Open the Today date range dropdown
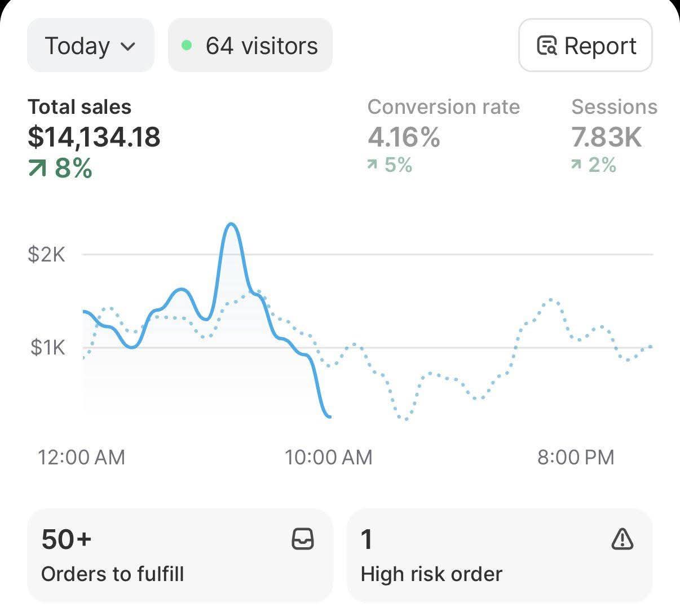Image resolution: width=680 pixels, height=616 pixels. [x=90, y=46]
